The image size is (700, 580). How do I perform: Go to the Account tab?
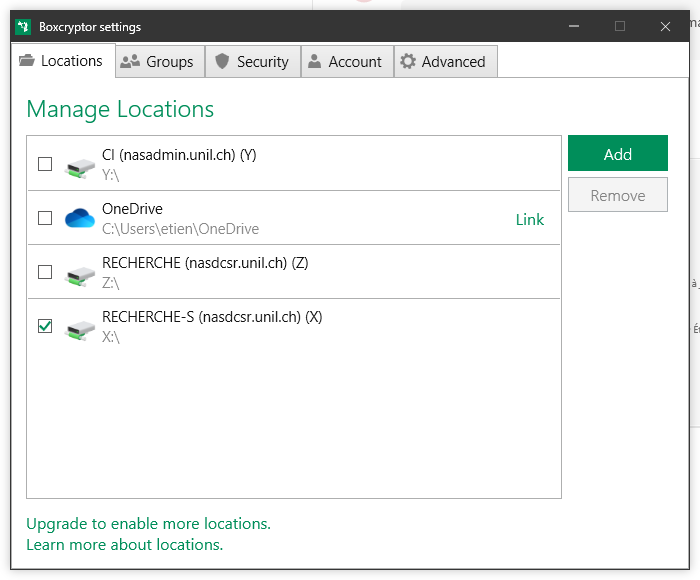point(345,62)
